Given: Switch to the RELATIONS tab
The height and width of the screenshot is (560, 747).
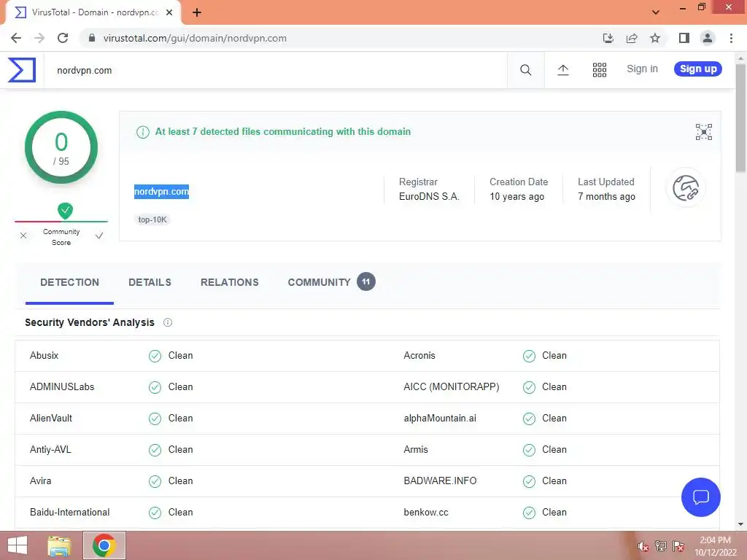Looking at the screenshot, I should click(x=230, y=282).
